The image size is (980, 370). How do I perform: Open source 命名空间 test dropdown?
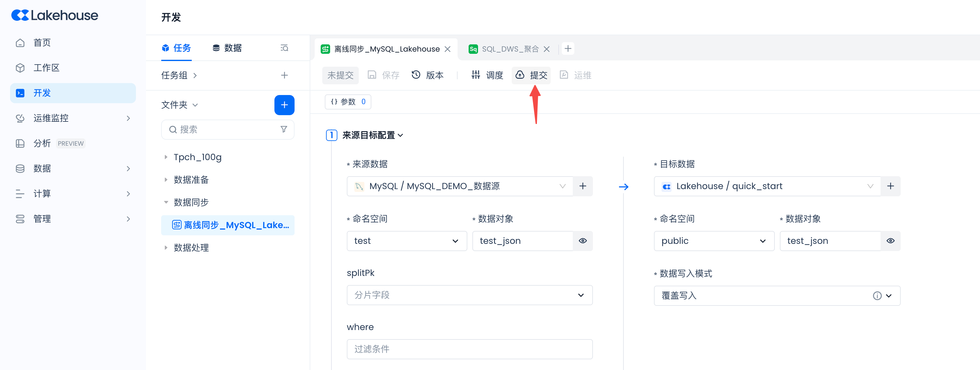pos(406,241)
